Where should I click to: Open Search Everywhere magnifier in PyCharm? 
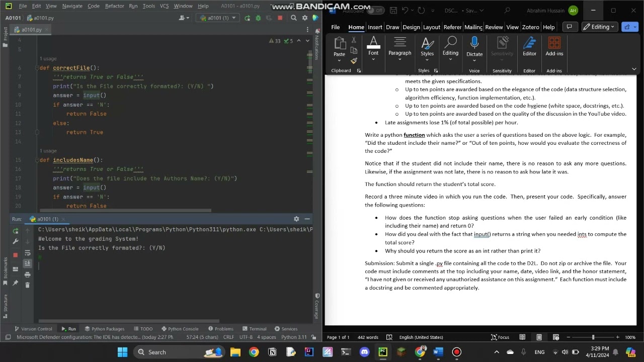[294, 18]
